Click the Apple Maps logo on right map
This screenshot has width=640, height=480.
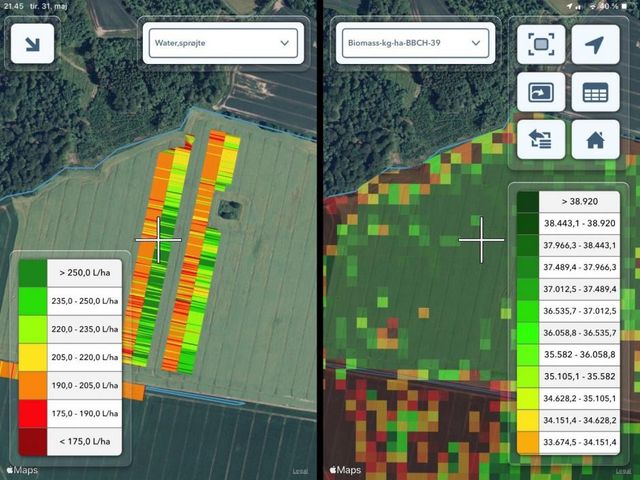tap(345, 470)
